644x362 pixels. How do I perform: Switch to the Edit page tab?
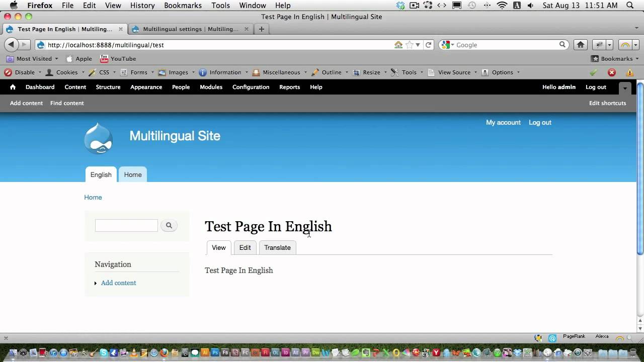(x=245, y=247)
